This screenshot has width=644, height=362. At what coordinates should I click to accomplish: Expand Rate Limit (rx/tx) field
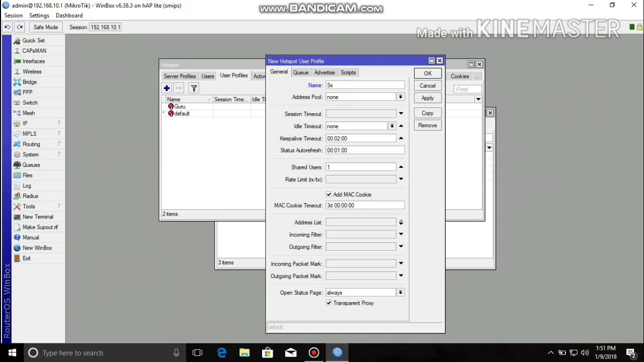pos(401,179)
